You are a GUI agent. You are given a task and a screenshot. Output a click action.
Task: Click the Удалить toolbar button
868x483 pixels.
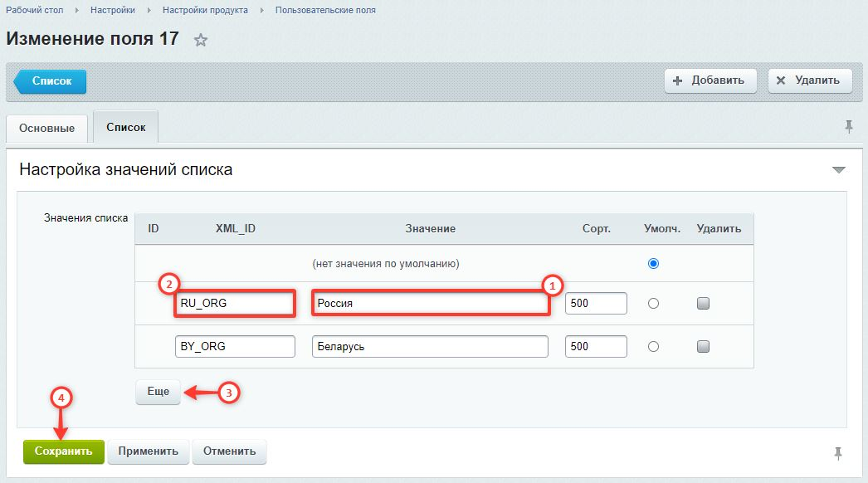coord(810,80)
